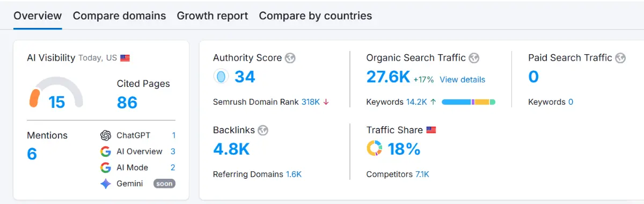Click the US flag icon beside Traffic Share
644x204 pixels.
click(431, 130)
